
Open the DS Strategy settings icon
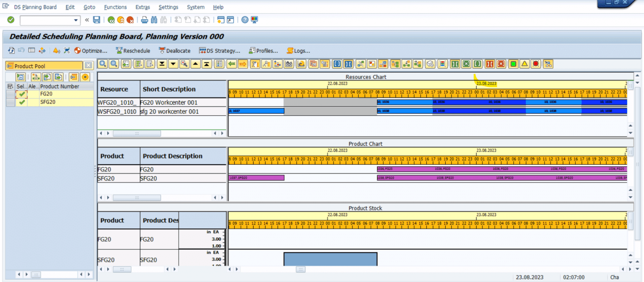tap(219, 51)
